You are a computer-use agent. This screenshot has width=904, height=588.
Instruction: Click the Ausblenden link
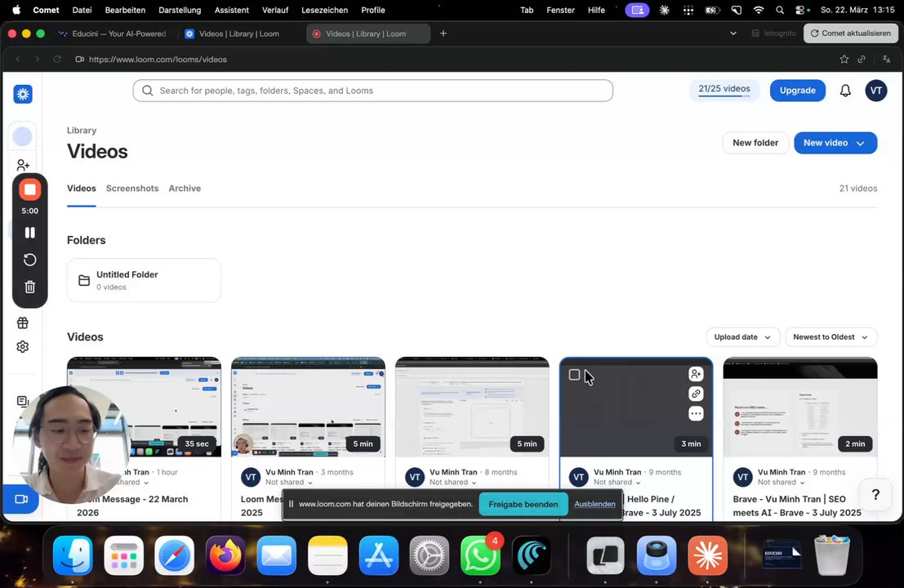(x=595, y=504)
